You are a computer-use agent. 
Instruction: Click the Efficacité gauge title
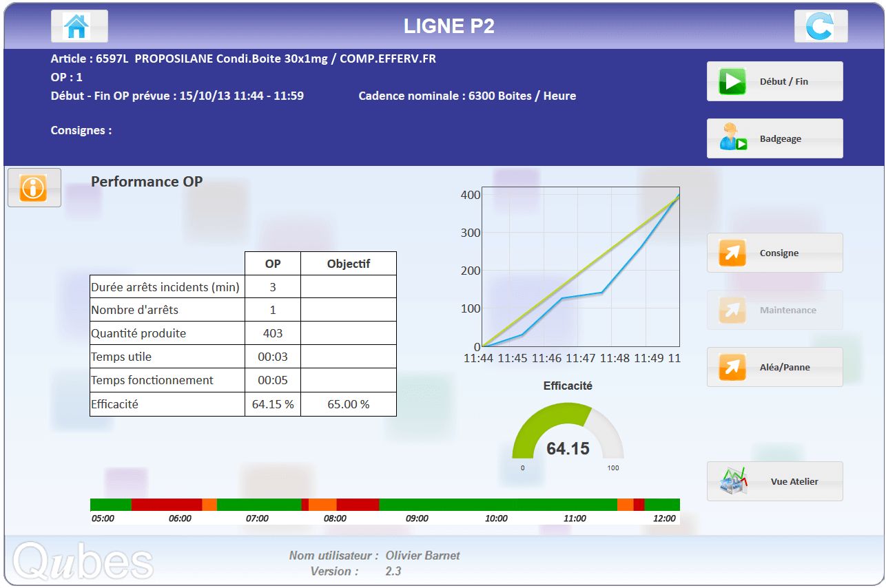568,386
